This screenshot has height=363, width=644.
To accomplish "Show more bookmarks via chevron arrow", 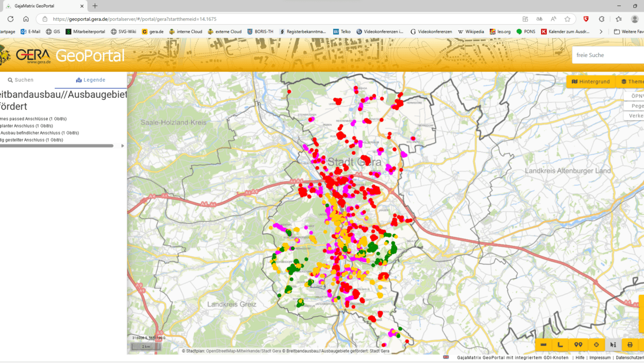I will [601, 32].
